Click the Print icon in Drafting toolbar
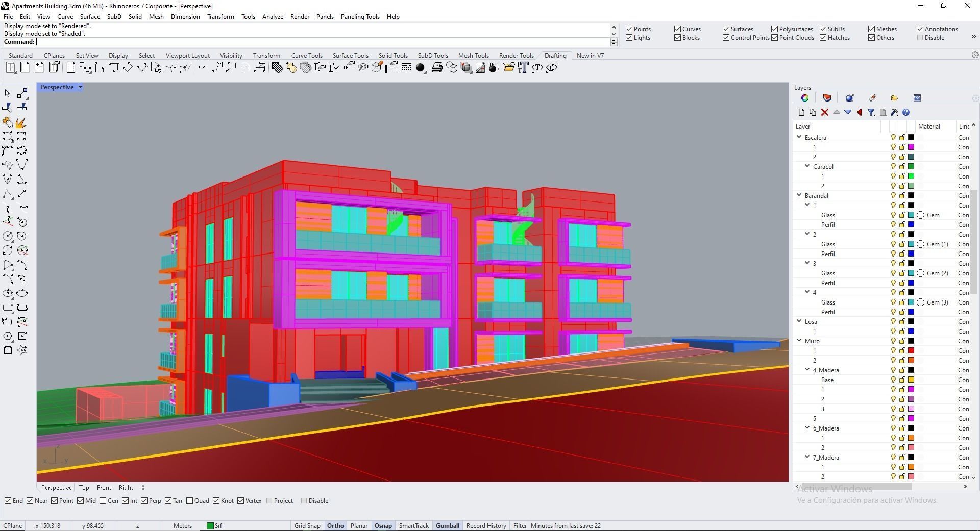980x531 pixels. pyautogui.click(x=437, y=67)
